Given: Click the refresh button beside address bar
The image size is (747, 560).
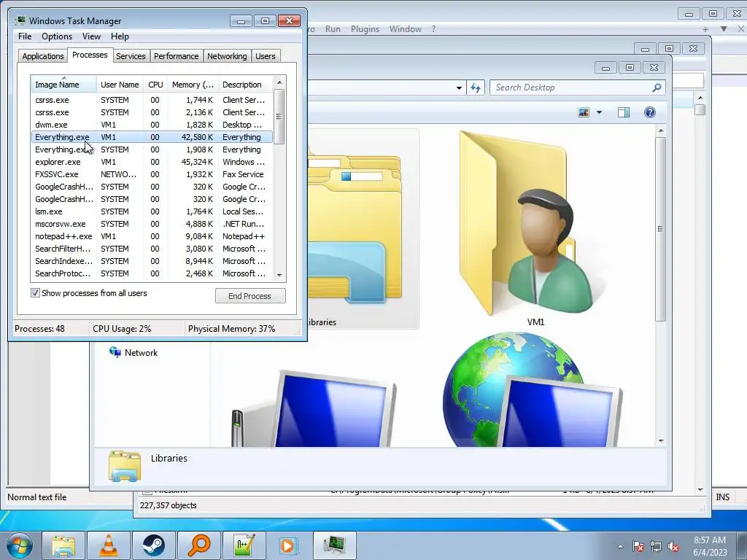Looking at the screenshot, I should [476, 87].
